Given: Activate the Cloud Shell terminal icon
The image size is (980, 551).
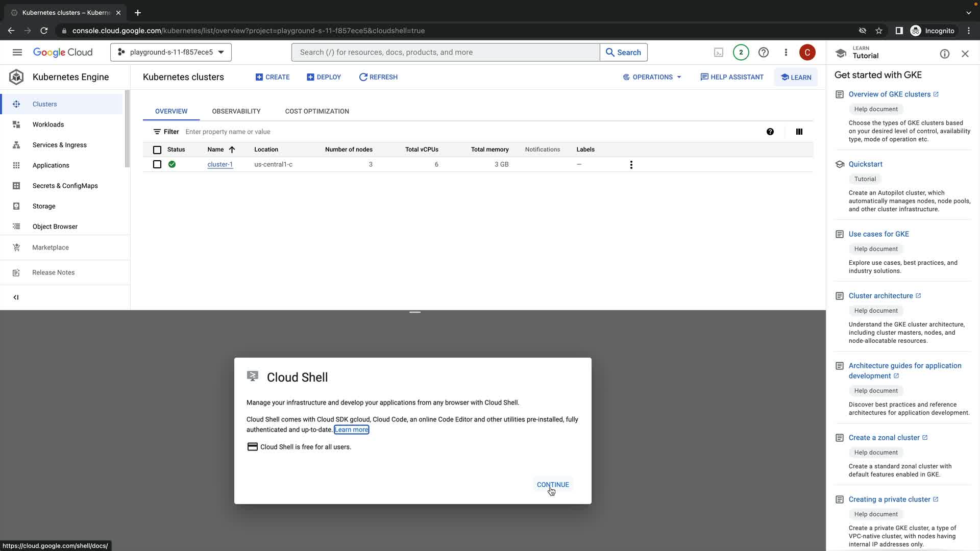Looking at the screenshot, I should click(718, 52).
